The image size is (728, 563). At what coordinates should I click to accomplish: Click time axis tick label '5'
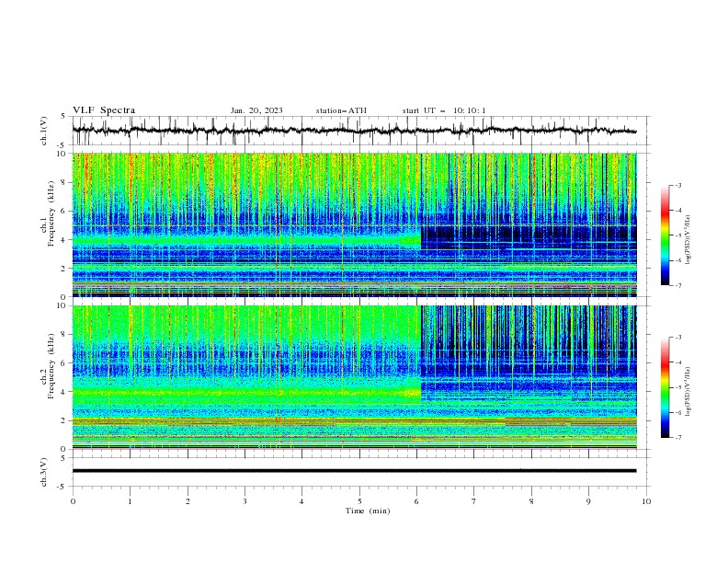[359, 501]
